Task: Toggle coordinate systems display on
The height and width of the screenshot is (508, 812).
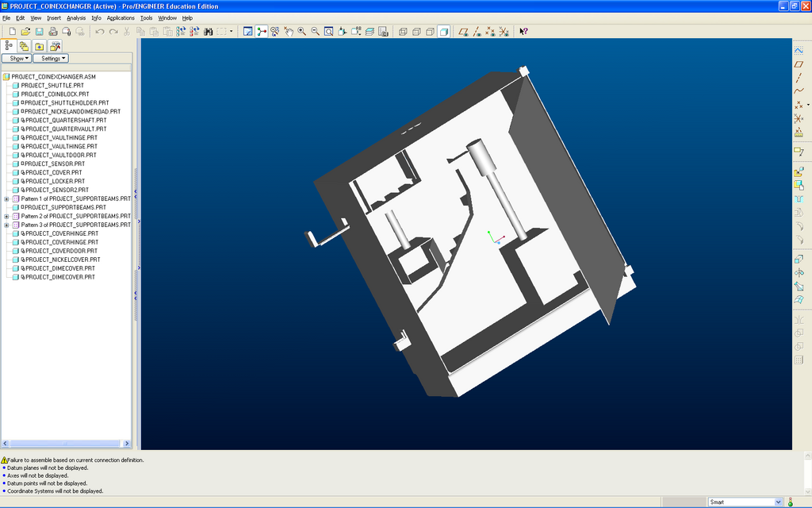Action: 504,32
